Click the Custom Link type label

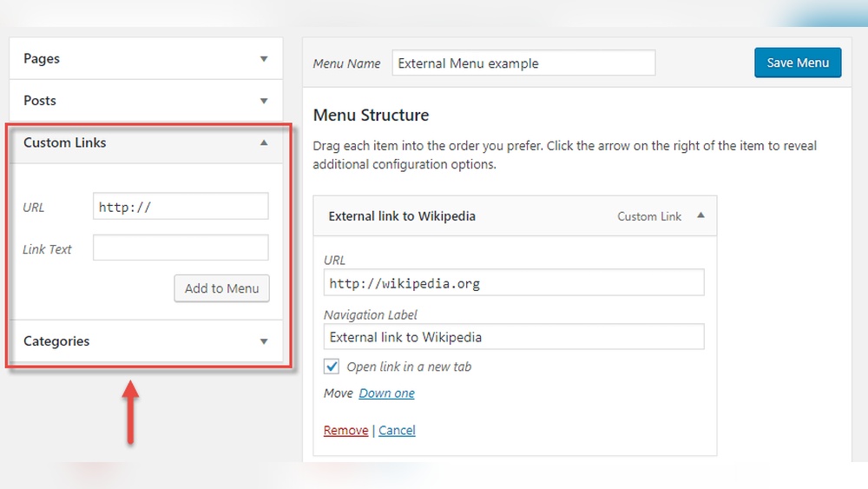pos(649,216)
